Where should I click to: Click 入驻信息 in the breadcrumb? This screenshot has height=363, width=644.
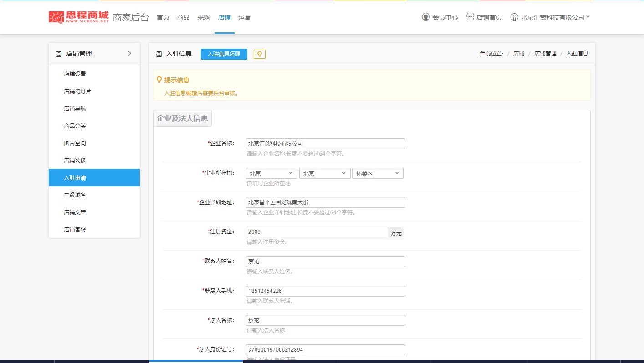click(578, 54)
